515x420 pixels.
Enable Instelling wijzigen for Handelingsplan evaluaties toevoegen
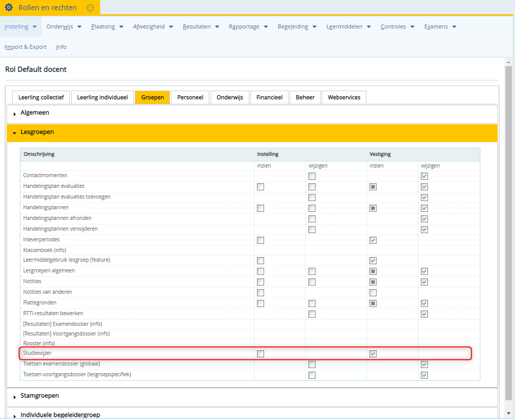[312, 198]
